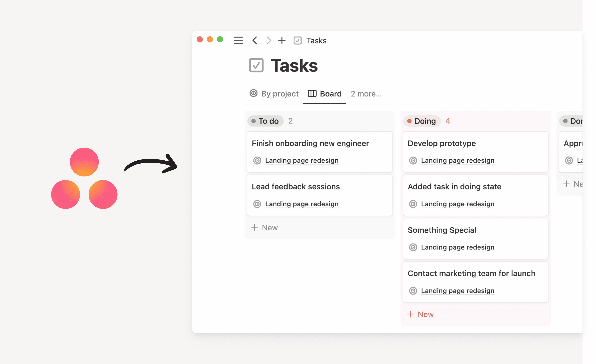Click the board columns icon next to Board
This screenshot has width=596, height=364.
(x=312, y=94)
